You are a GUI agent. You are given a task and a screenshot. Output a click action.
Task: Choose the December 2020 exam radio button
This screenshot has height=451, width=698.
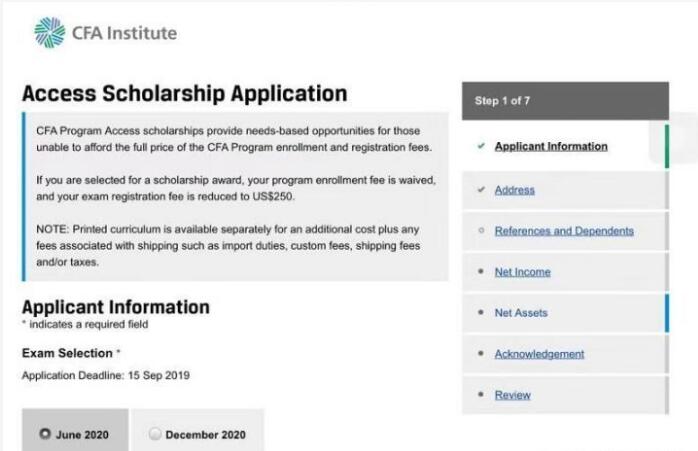click(x=154, y=434)
